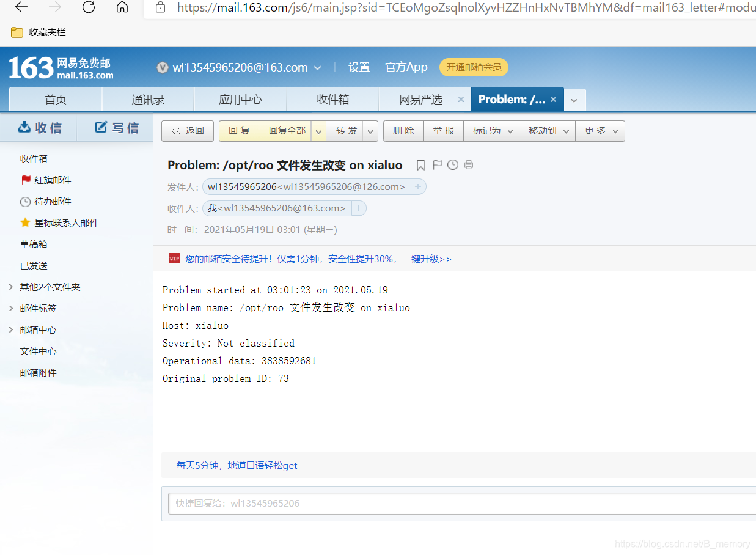
Task: Click 回复全部 reply all button
Action: click(x=287, y=131)
